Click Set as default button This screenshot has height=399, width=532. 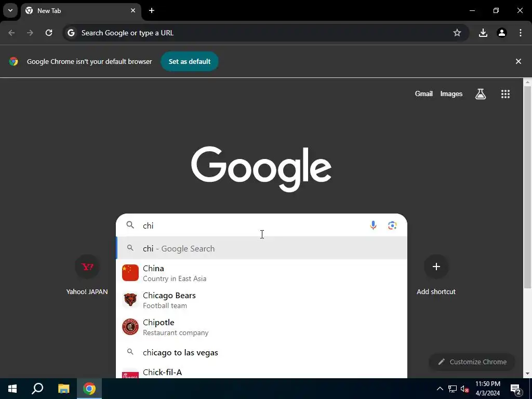[190, 61]
